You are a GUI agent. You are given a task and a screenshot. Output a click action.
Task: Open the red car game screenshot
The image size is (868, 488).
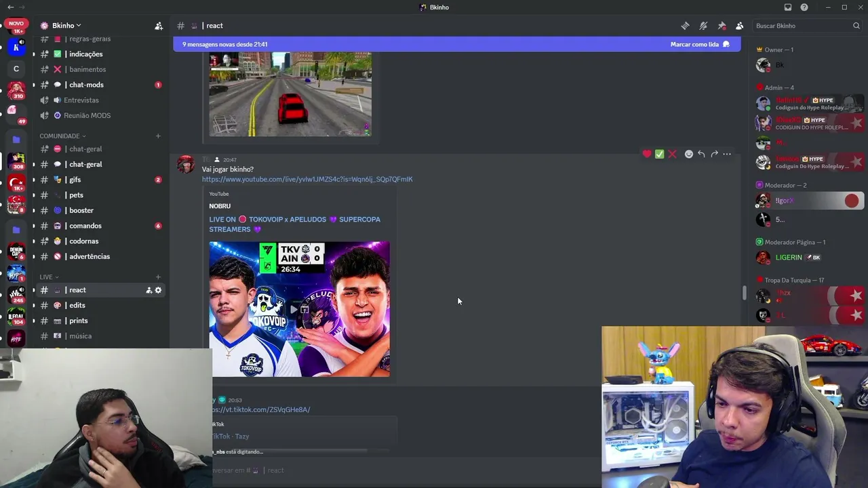click(x=290, y=94)
